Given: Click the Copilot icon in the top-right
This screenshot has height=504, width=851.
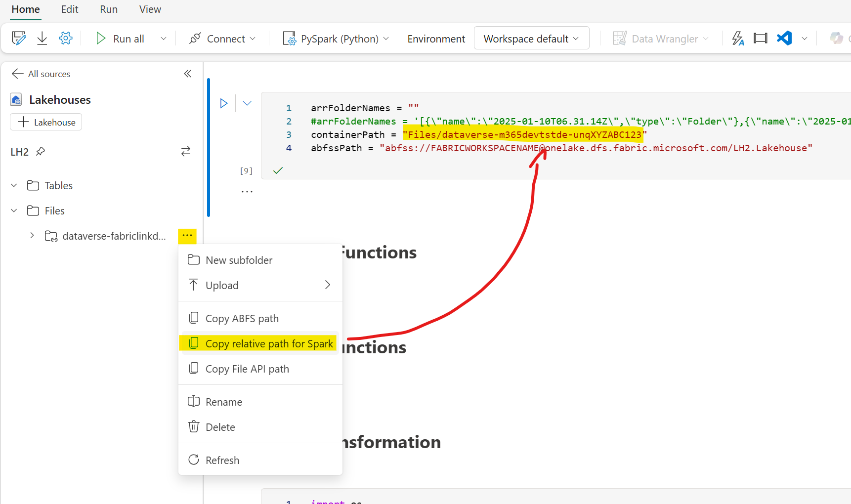Looking at the screenshot, I should coord(837,38).
